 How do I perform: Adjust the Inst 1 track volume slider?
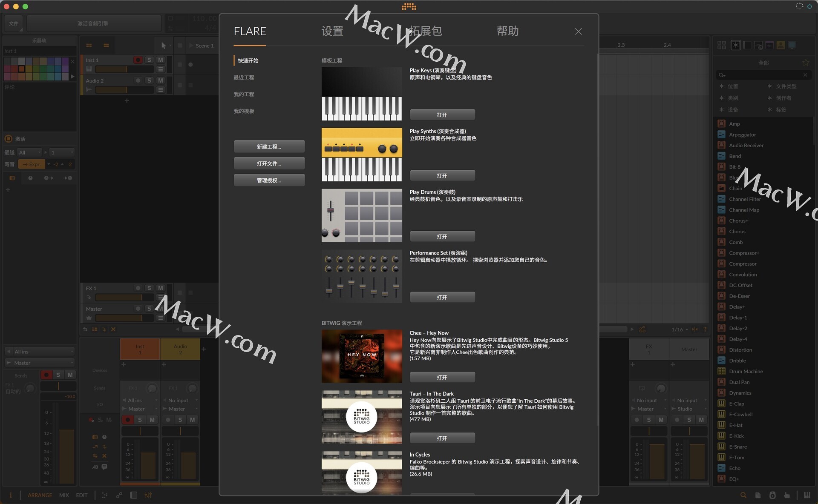(x=124, y=69)
